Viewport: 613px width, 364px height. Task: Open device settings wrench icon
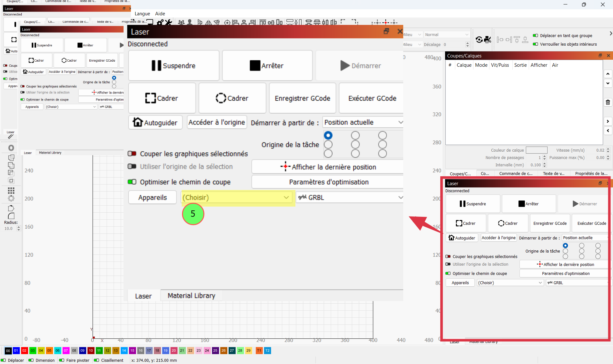coord(169,22)
